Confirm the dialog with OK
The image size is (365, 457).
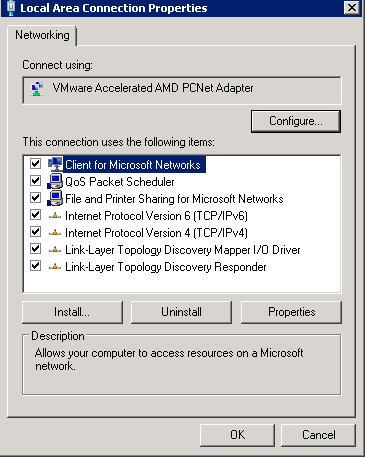[237, 435]
